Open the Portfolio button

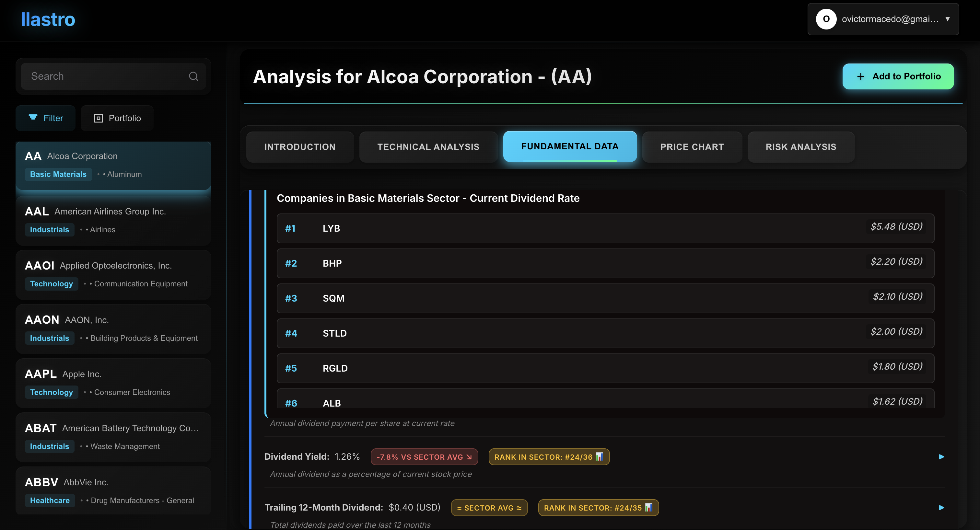pyautogui.click(x=117, y=118)
